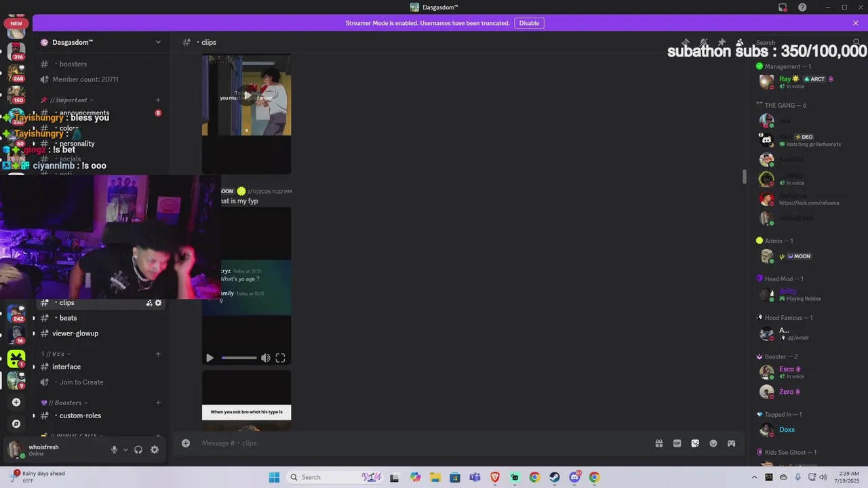Click the inbox icon in the title bar
The width and height of the screenshot is (868, 488).
coord(783,7)
